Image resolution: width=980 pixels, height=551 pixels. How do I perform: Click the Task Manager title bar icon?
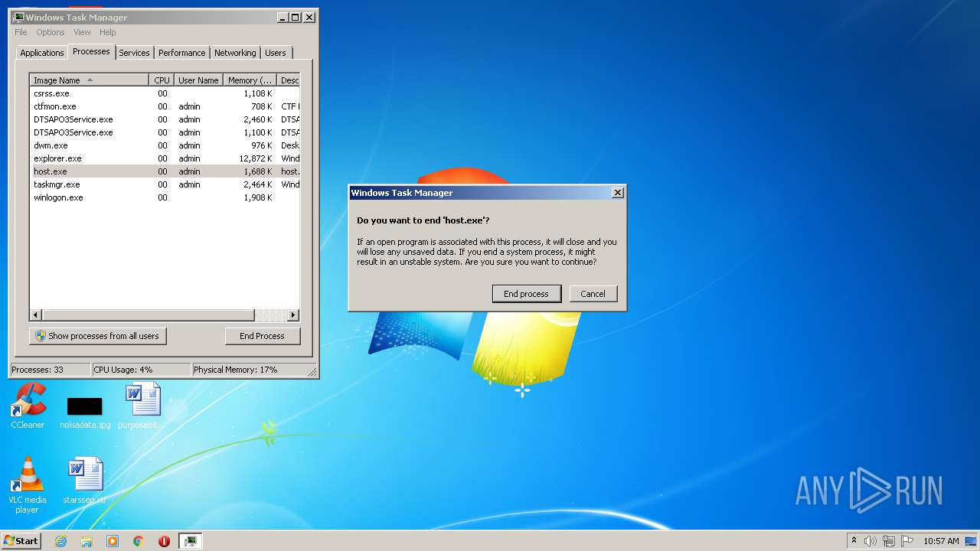[x=18, y=17]
